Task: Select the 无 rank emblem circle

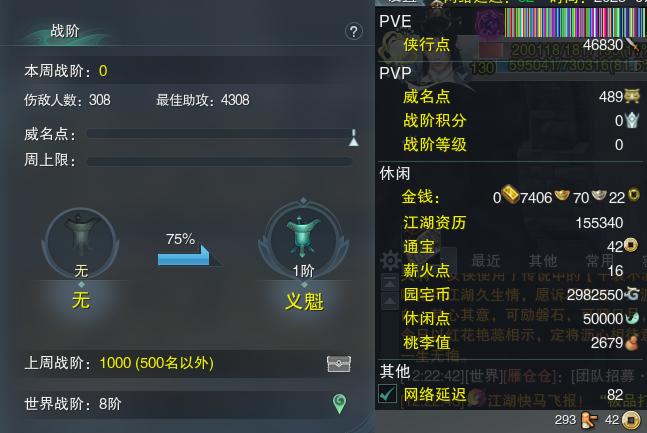Action: [80, 241]
